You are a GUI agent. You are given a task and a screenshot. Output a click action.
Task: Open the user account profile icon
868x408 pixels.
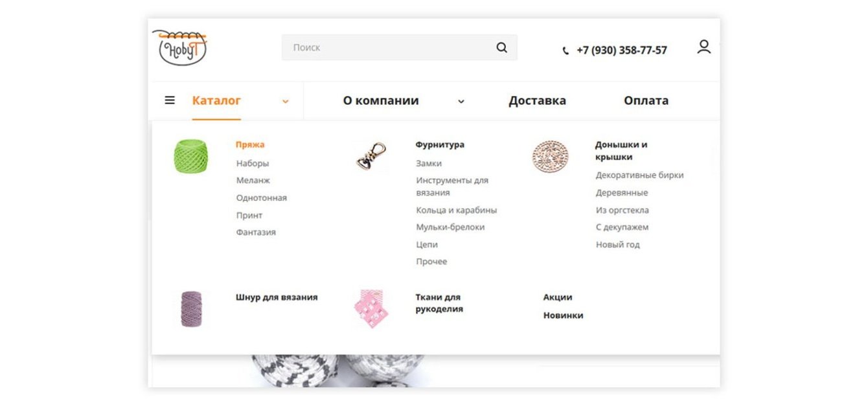(x=703, y=47)
